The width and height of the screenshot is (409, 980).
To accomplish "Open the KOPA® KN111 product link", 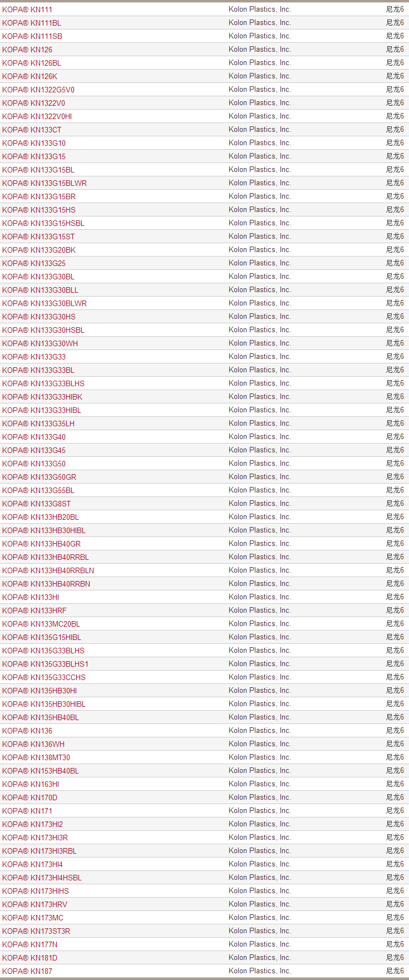I will 27,9.
